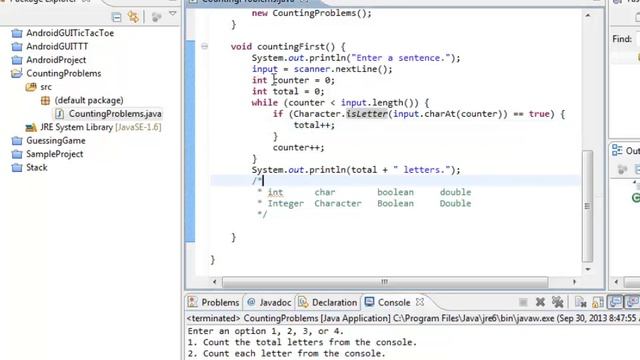Click the highlighted isLetter method call
The width and height of the screenshot is (640, 360).
(367, 114)
